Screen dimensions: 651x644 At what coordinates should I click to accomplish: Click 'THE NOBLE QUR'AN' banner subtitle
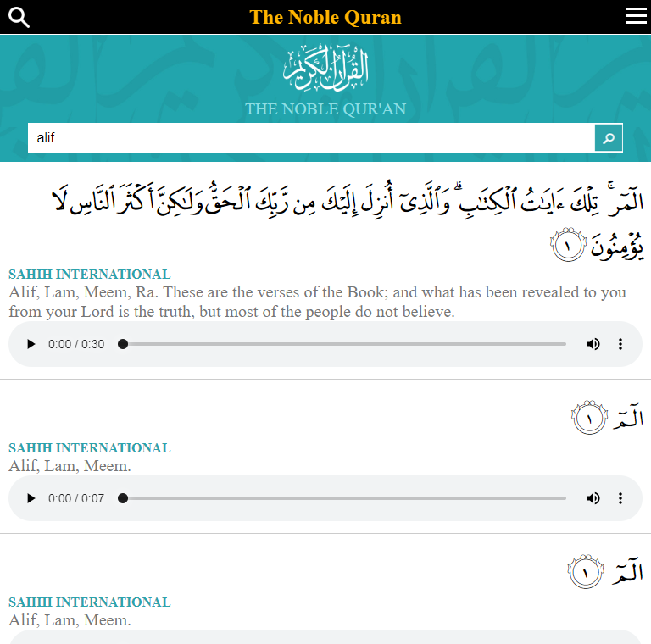tap(325, 109)
